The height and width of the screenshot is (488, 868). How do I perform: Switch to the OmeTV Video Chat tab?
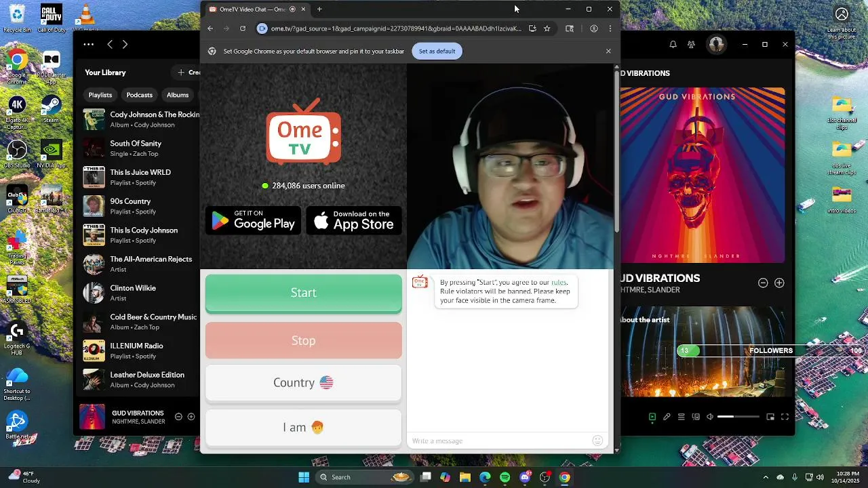256,9
